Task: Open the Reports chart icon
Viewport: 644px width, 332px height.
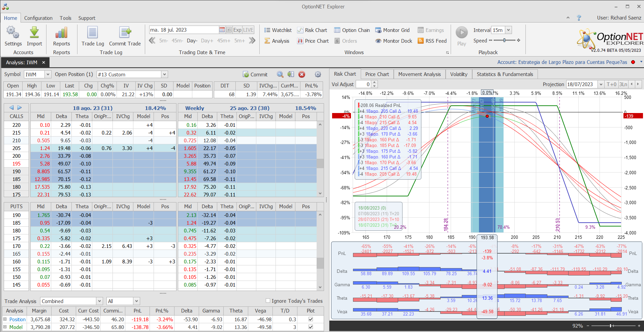Action: pos(61,33)
